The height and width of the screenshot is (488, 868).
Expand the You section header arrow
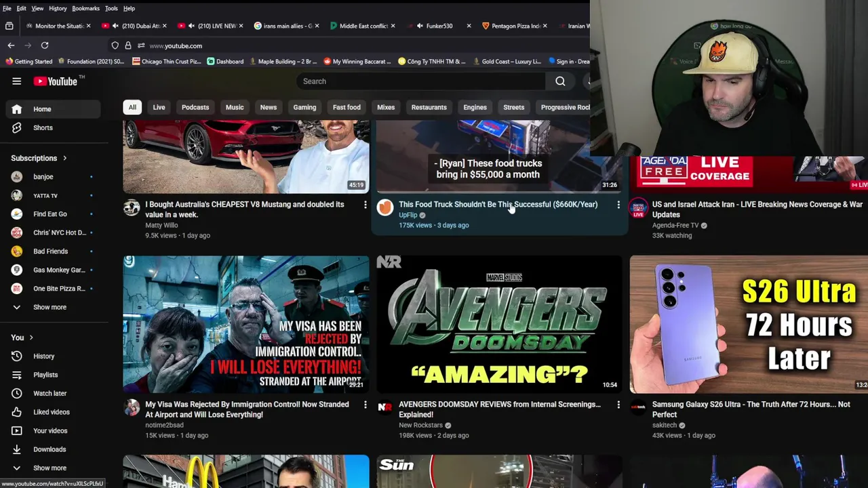point(31,338)
